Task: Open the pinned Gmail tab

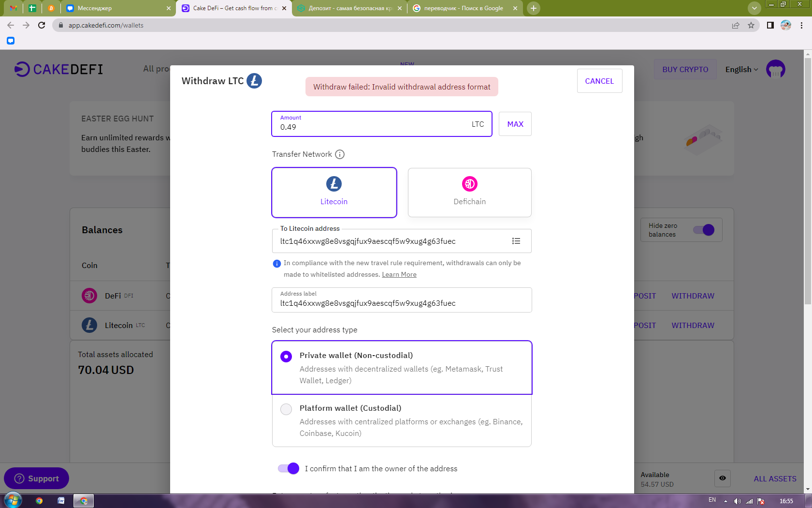Action: tap(14, 8)
